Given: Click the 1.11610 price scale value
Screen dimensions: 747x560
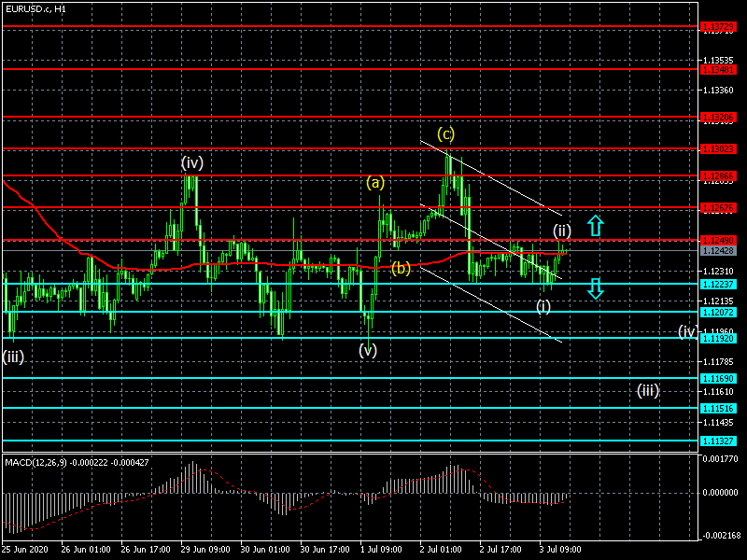Looking at the screenshot, I should point(718,392).
